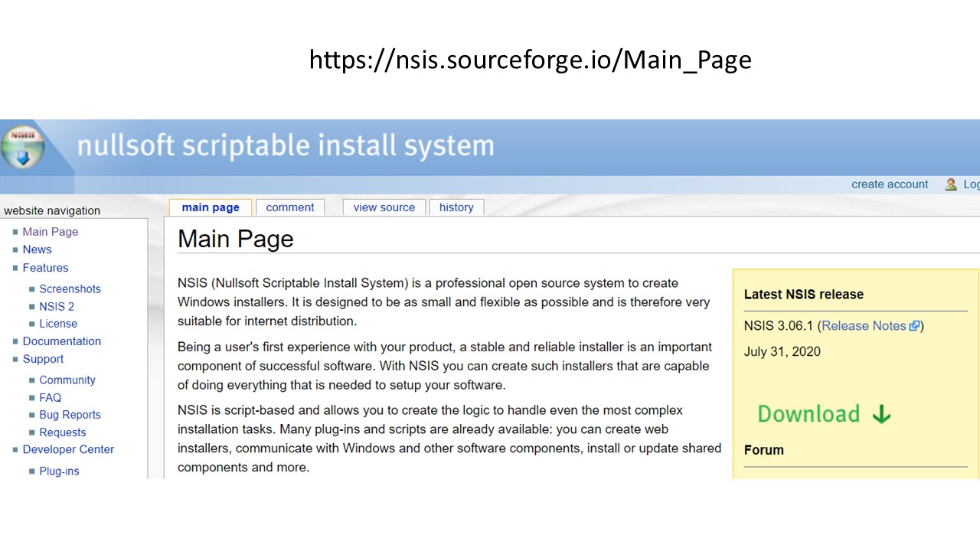Click the external link icon after Release Notes
Screen dimensions: 980x551
coord(914,326)
